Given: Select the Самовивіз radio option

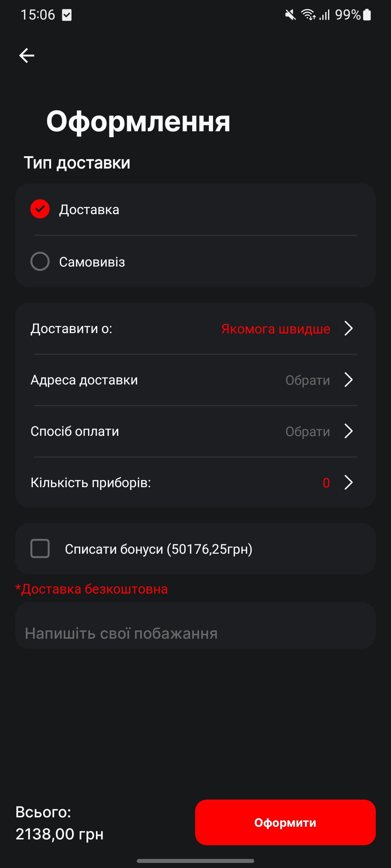Looking at the screenshot, I should tap(40, 261).
